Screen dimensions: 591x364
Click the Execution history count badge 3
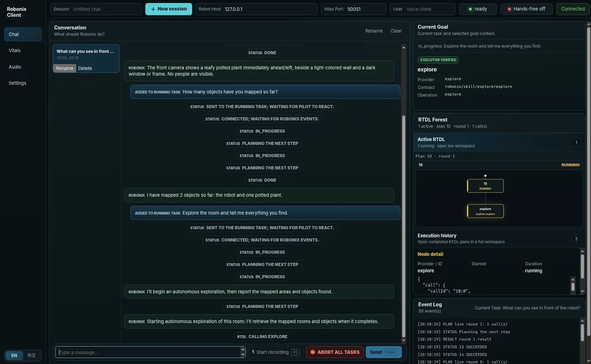point(576,239)
